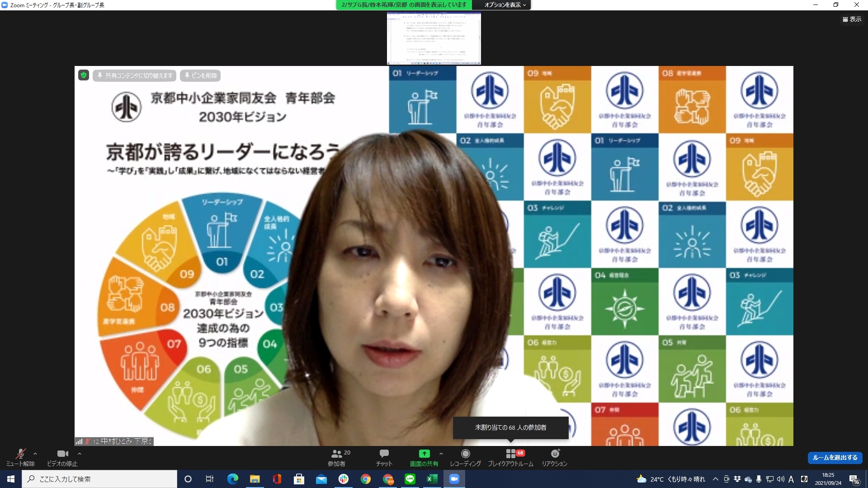This screenshot has width=868, height=488.
Task: Start screen sharing (画面の共有)
Action: (424, 457)
